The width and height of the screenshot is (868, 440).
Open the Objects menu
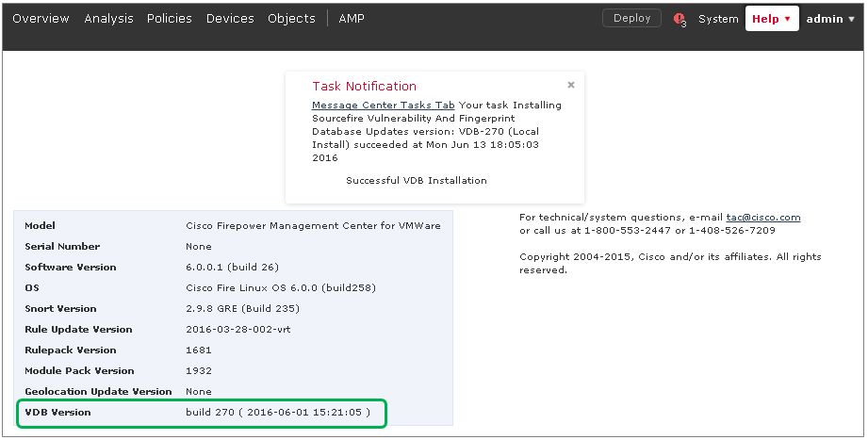coord(291,18)
